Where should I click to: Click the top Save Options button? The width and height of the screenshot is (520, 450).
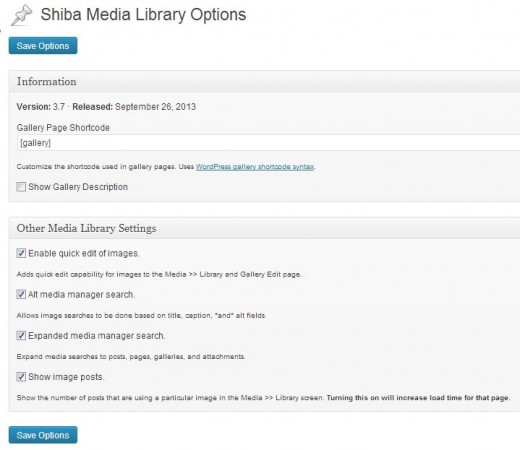coord(43,46)
